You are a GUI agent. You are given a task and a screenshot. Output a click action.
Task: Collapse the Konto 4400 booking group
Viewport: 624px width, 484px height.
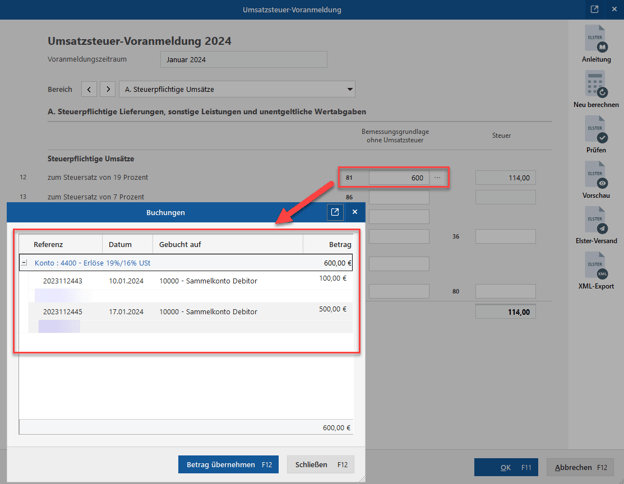pyautogui.click(x=25, y=263)
